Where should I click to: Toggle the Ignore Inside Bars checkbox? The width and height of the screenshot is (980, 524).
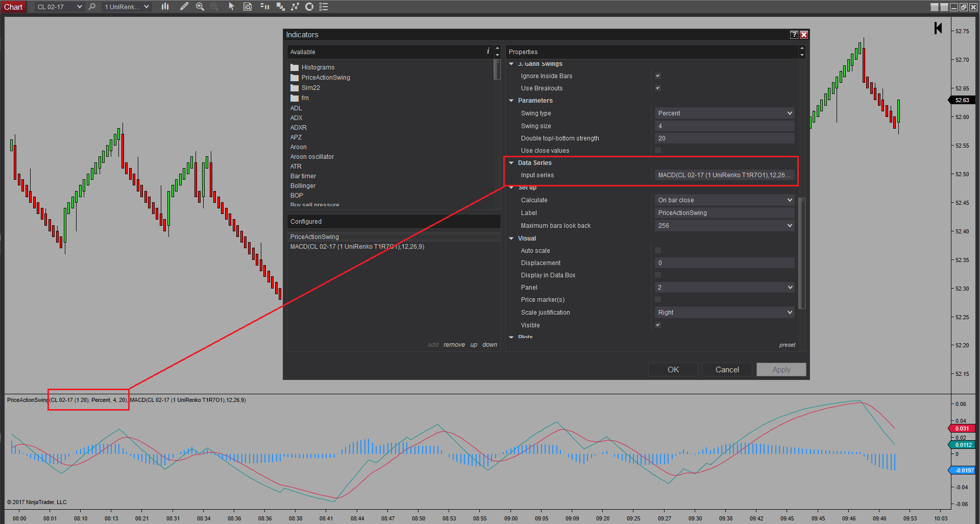658,76
